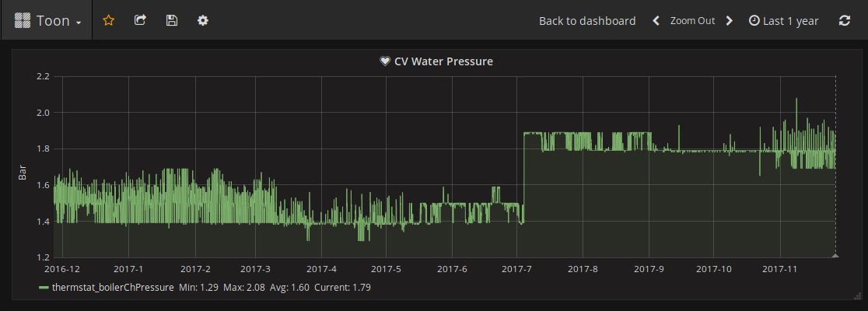Click the Avg: 1.60 legend value

[289, 288]
